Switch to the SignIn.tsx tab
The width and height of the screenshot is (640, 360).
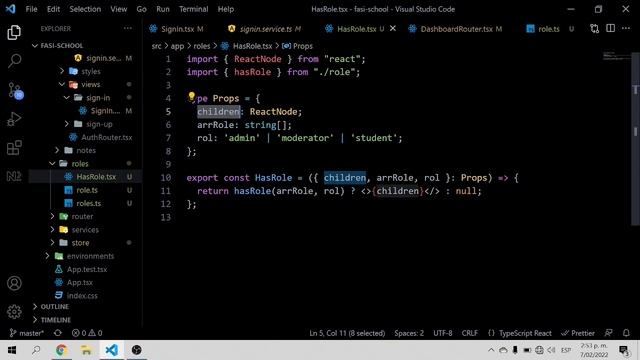click(177, 29)
